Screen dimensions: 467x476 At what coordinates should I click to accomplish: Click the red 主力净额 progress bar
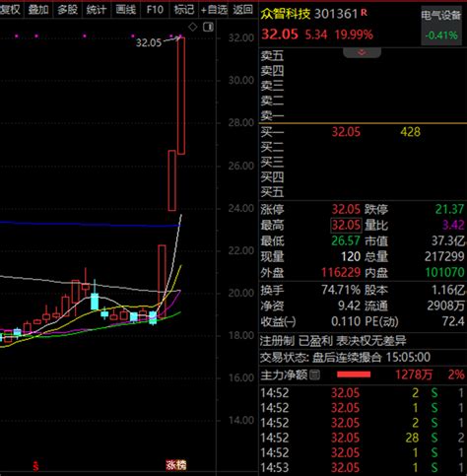click(x=354, y=374)
